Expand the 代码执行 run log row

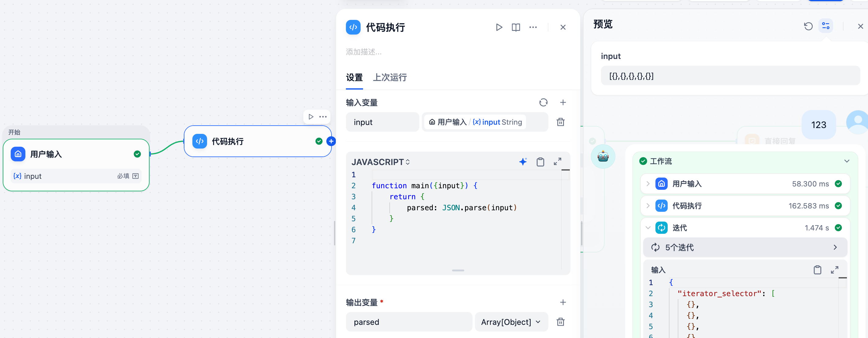click(745, 206)
